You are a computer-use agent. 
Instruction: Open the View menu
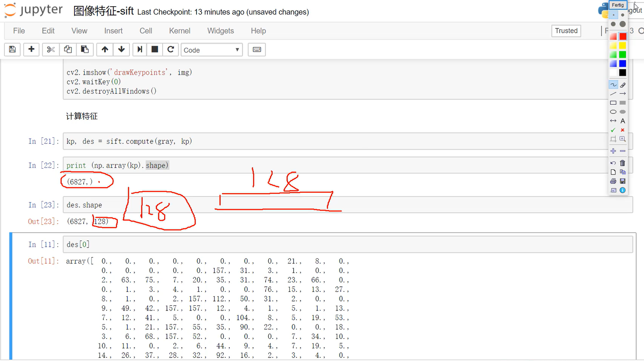(x=79, y=31)
